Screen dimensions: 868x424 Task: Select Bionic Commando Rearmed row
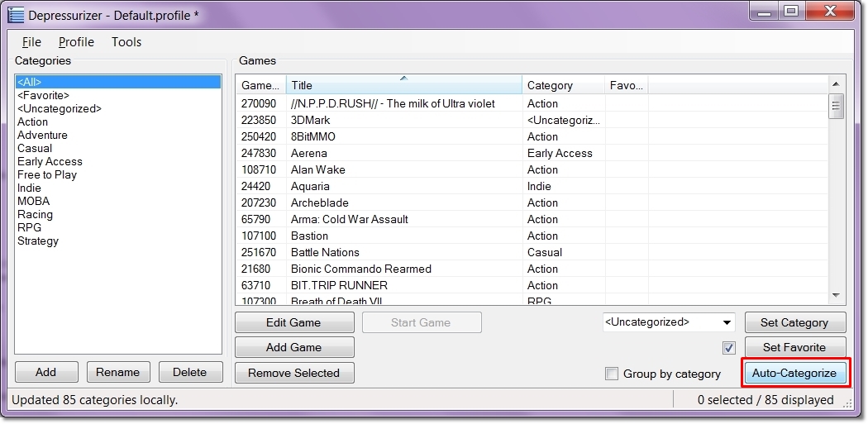[532, 269]
